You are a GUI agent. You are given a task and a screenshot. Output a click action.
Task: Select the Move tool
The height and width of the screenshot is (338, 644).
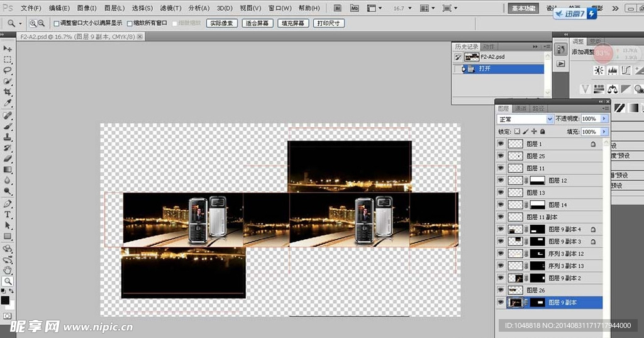coord(8,48)
